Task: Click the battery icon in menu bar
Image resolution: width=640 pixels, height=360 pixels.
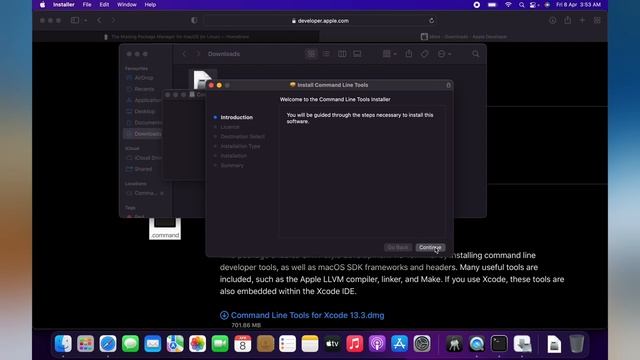Action: coord(492,5)
